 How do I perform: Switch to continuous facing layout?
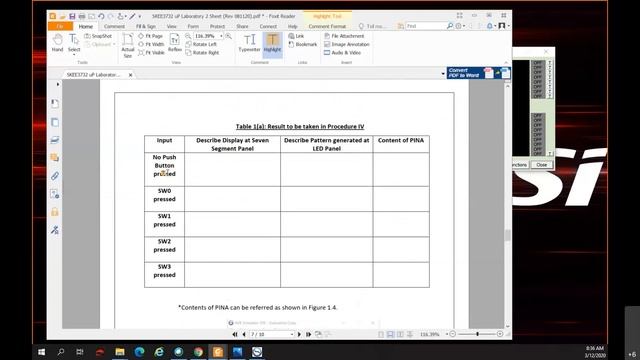(410, 334)
